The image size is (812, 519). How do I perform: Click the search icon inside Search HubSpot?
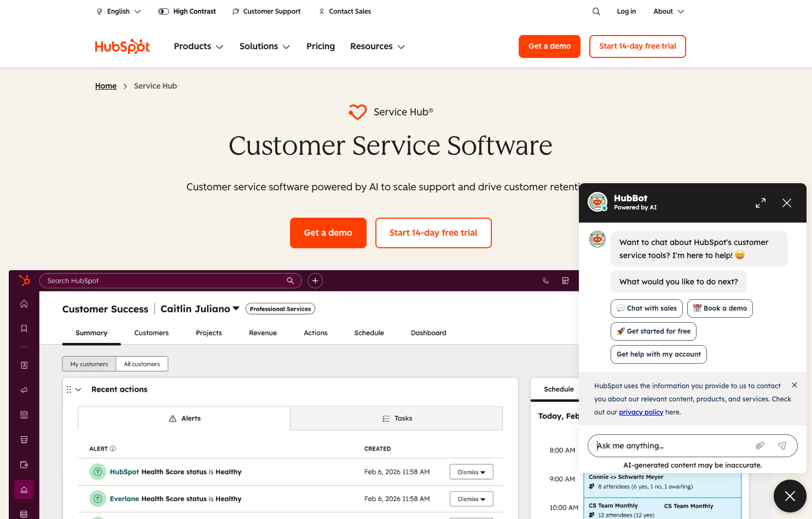[x=291, y=281]
